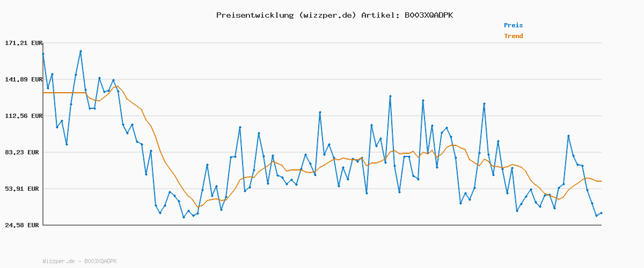Click the 171.21 EUR y-axis label

tap(22, 43)
